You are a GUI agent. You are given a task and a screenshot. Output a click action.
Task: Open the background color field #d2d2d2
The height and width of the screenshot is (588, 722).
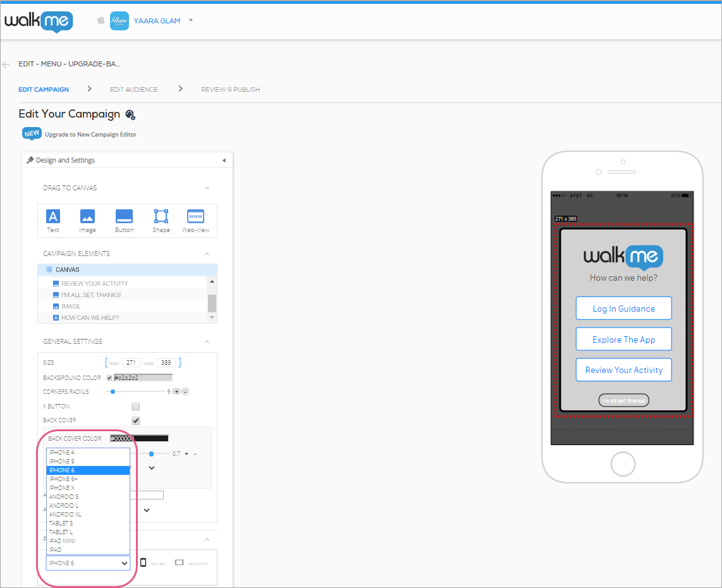click(x=144, y=377)
